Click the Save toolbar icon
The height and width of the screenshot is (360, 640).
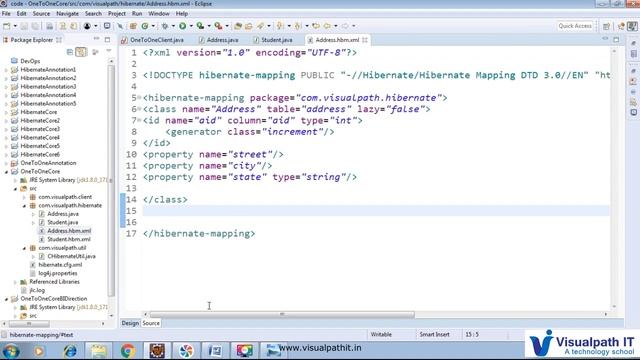24,26
